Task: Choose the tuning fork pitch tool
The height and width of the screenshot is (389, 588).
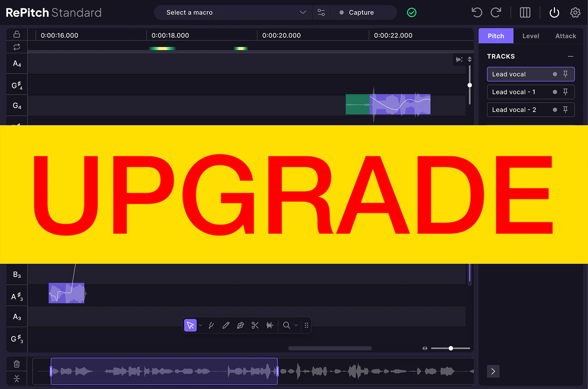Action: tap(211, 325)
